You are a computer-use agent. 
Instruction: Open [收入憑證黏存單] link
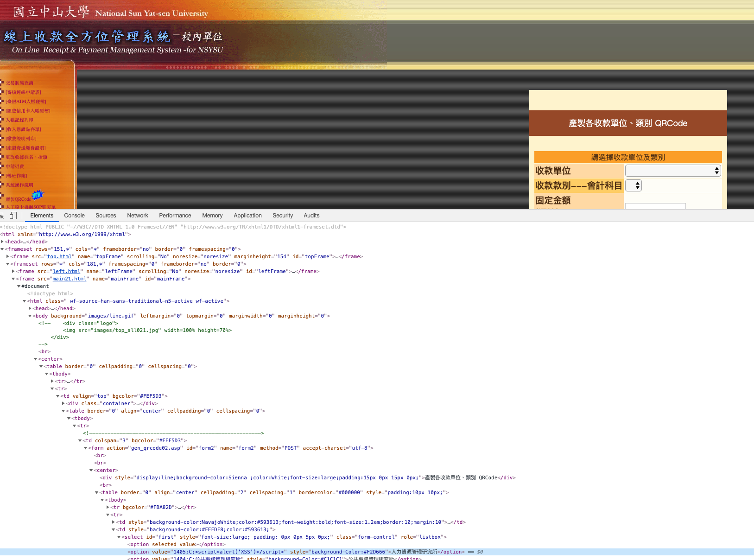tap(23, 129)
